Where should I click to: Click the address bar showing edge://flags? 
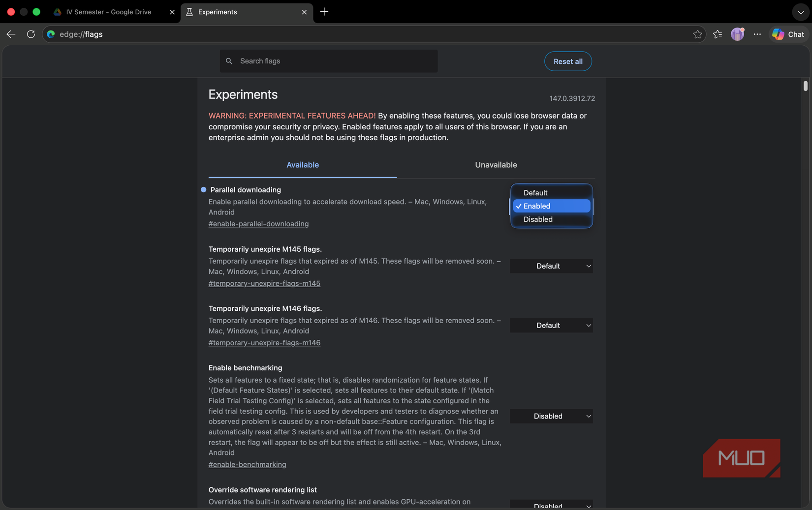tap(374, 34)
